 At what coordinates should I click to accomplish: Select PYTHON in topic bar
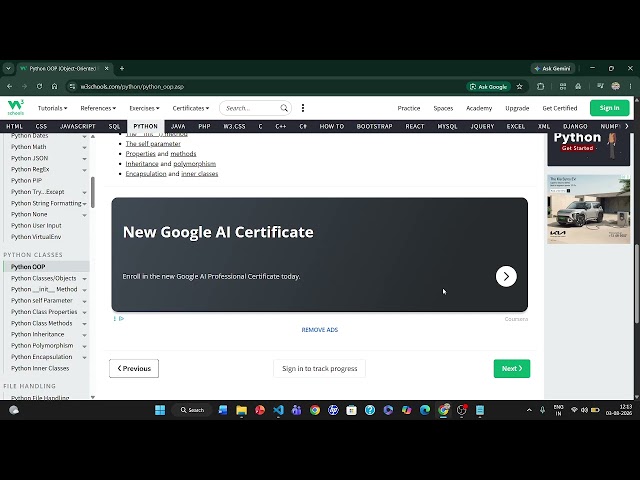145,127
